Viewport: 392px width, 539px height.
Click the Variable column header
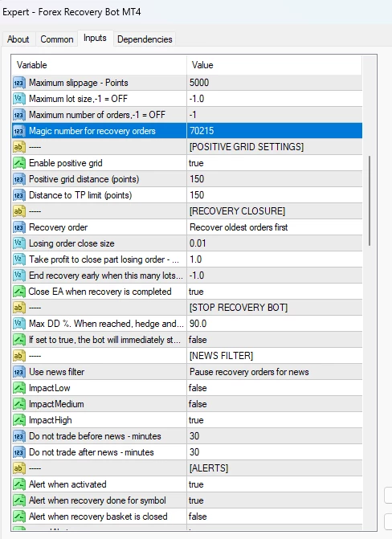[x=99, y=65]
